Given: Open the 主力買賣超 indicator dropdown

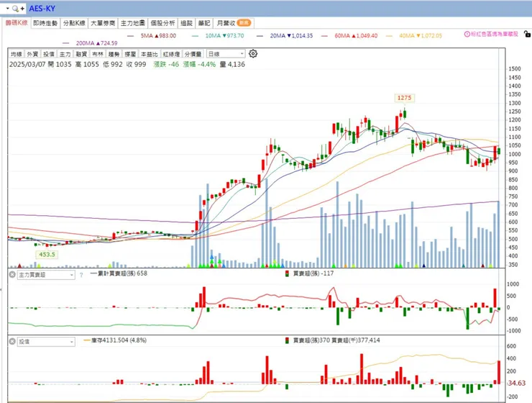Looking at the screenshot, I should tap(46, 275).
